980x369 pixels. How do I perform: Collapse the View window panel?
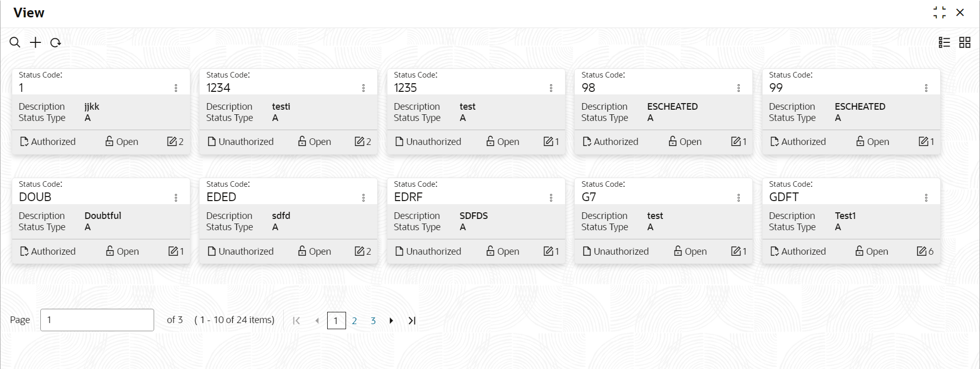coord(939,12)
